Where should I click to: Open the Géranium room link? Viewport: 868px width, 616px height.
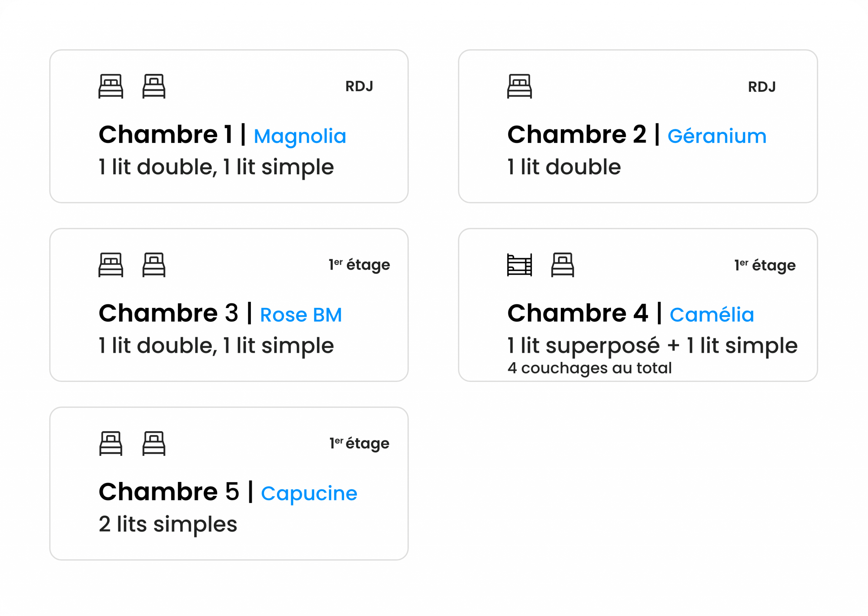tap(717, 136)
